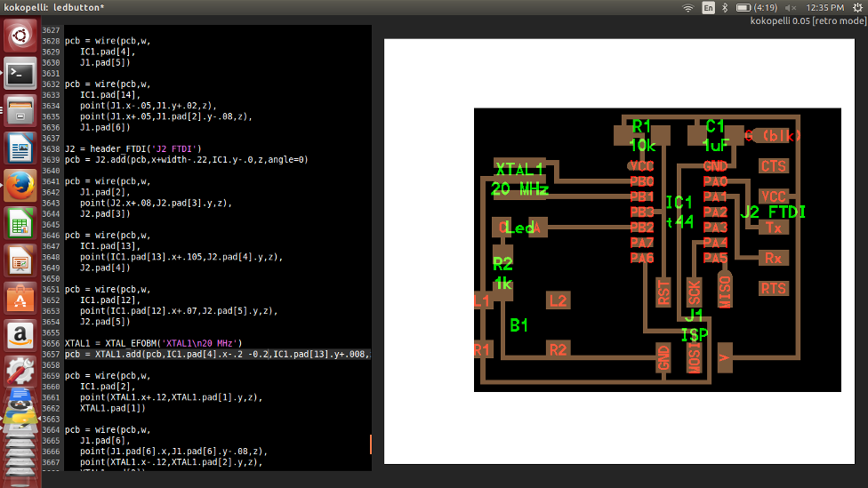
Task: Click the G (blk) FTDI label
Action: pos(772,135)
